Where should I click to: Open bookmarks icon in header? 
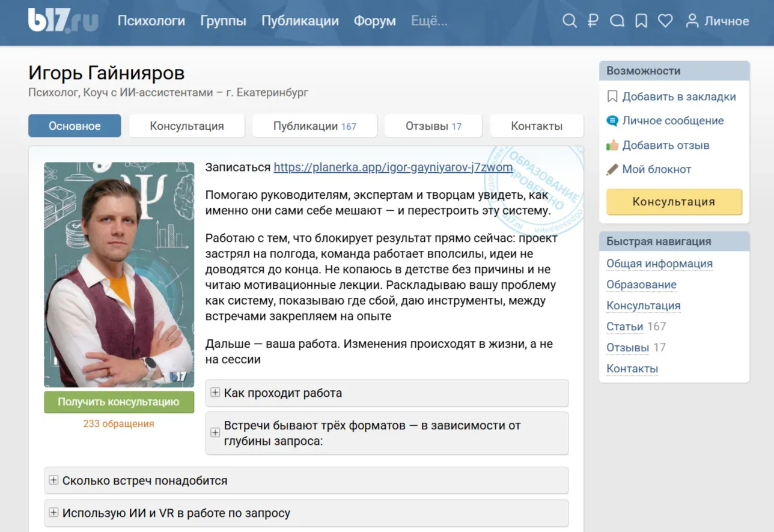[x=641, y=21]
